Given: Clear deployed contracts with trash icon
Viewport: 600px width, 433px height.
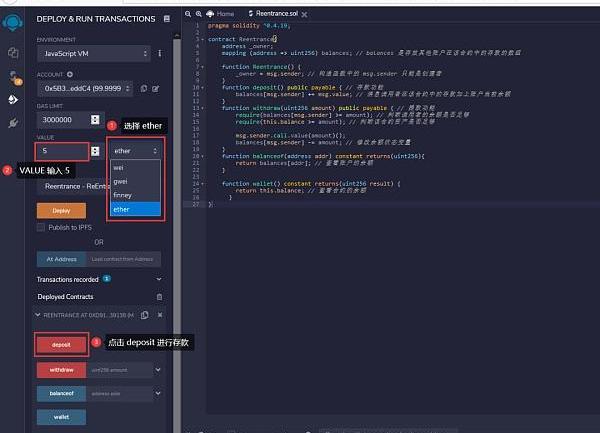Looking at the screenshot, I should coord(158,296).
